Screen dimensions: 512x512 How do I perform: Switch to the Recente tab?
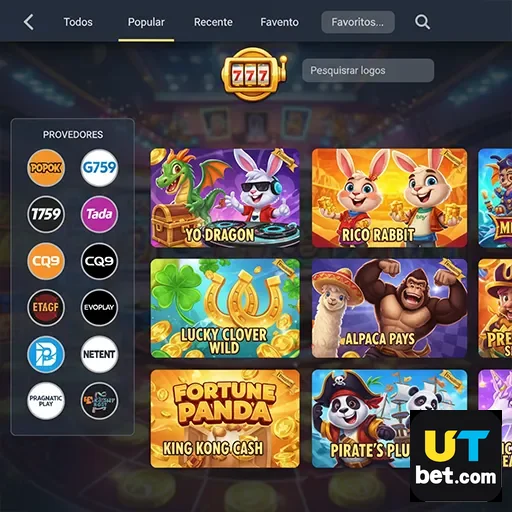[x=213, y=22]
